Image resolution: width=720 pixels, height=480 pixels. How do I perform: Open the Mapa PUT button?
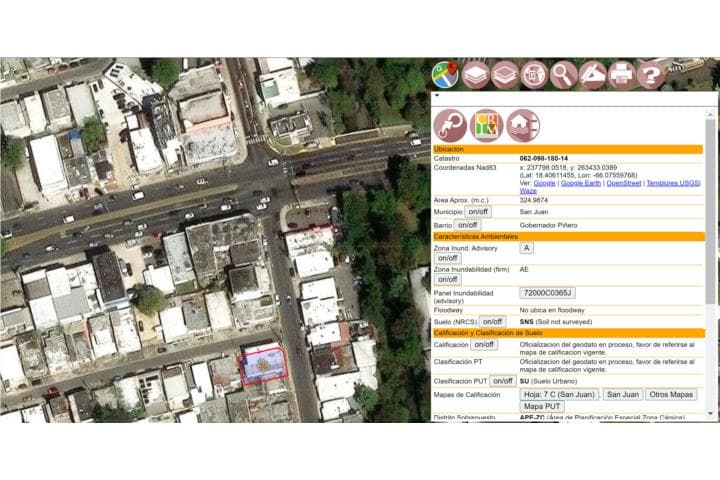point(542,407)
